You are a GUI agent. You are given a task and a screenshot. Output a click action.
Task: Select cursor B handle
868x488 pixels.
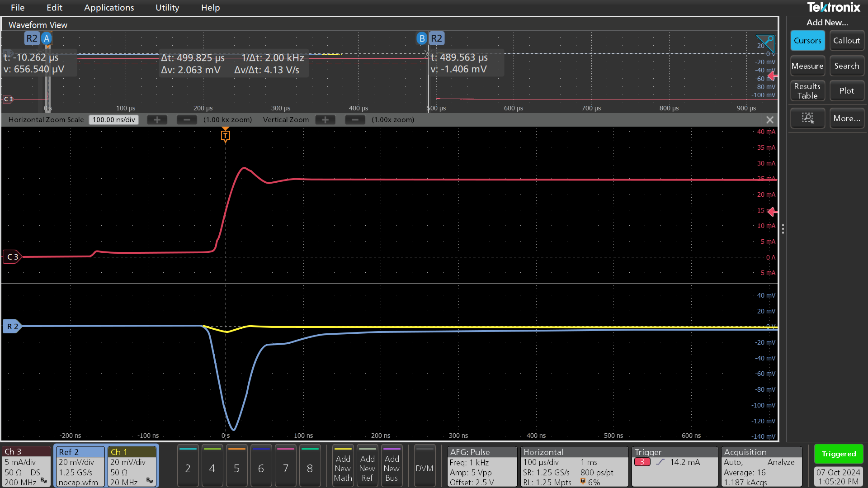point(422,38)
